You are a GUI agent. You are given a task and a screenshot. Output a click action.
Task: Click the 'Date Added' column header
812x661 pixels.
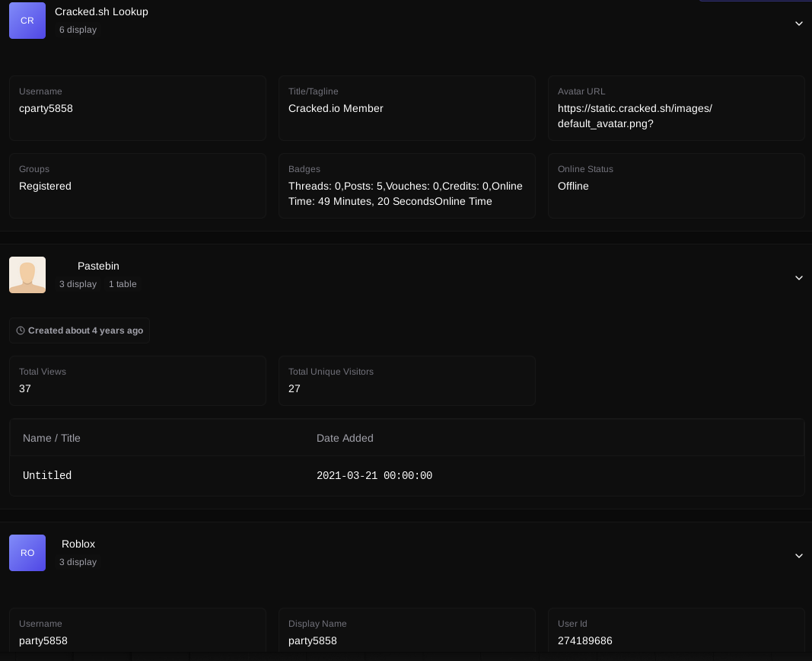[345, 438]
